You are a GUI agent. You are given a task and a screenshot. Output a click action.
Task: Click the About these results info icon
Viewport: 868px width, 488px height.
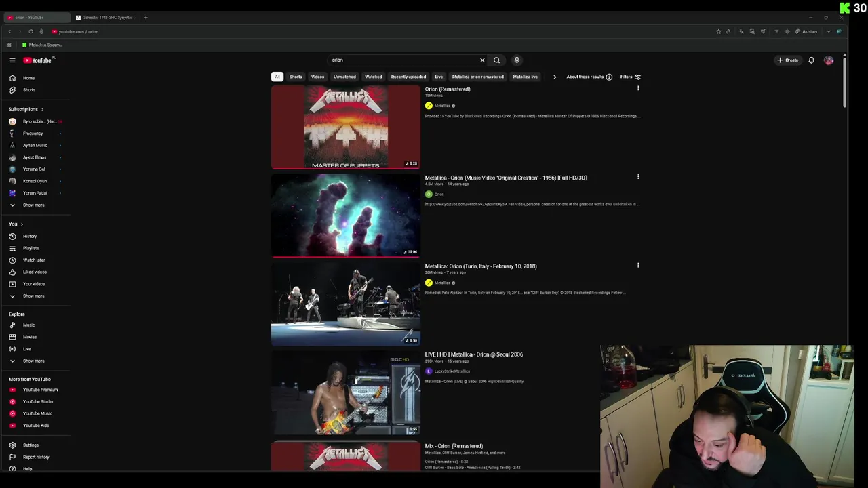(609, 77)
